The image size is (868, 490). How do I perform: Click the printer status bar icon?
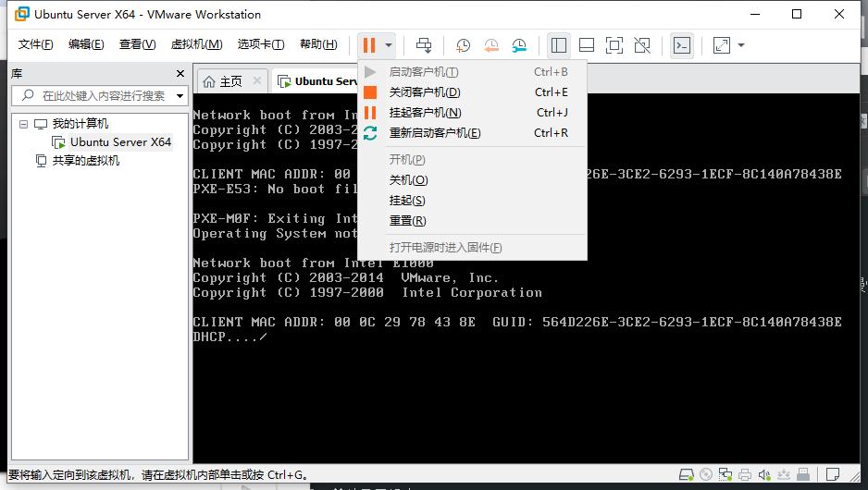tap(745, 474)
